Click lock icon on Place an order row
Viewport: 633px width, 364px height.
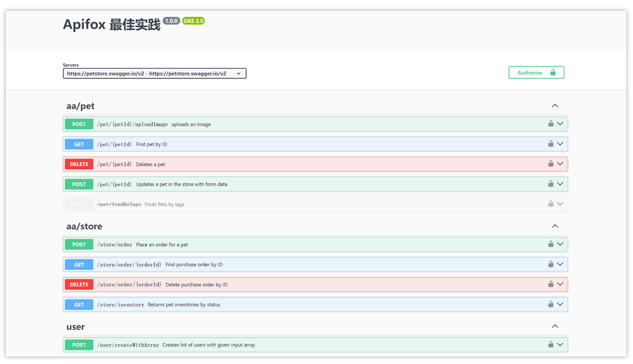(x=550, y=244)
